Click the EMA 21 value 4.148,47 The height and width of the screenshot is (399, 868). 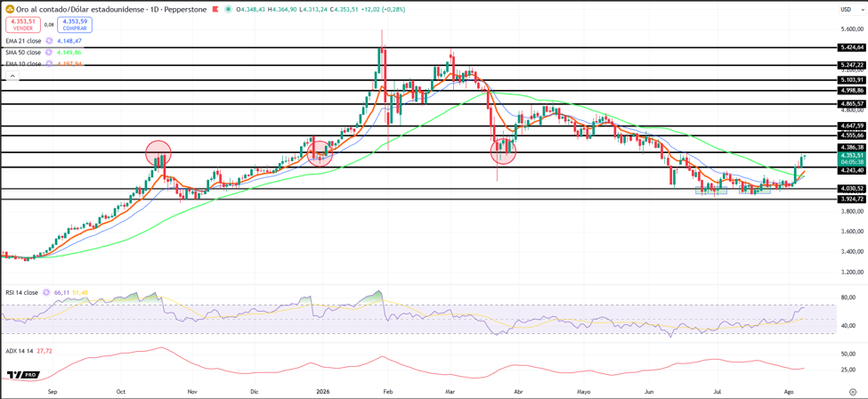[x=69, y=41]
